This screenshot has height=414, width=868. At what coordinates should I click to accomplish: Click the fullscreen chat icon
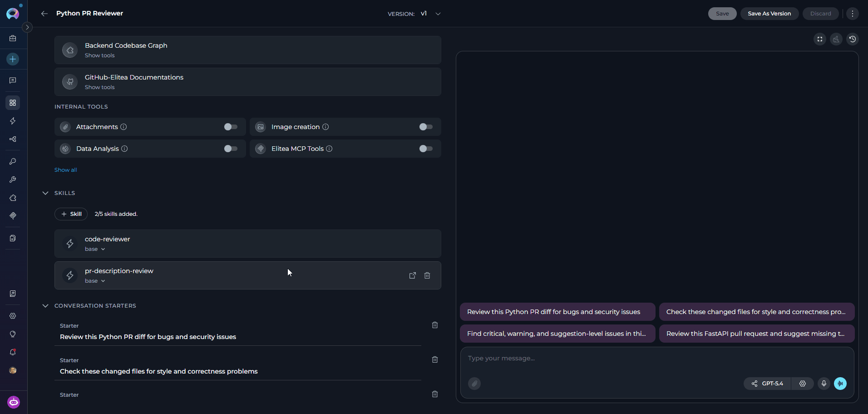[x=820, y=39]
